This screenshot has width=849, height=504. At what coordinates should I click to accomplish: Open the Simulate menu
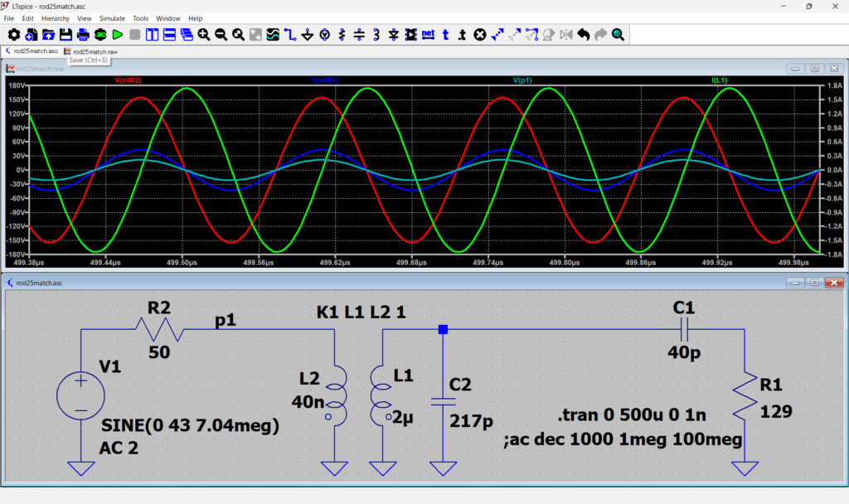pyautogui.click(x=112, y=18)
